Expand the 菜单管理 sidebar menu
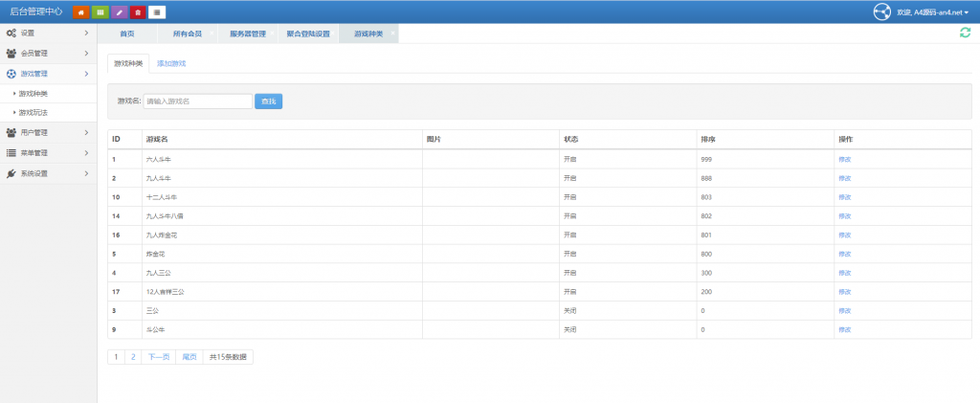The width and height of the screenshot is (980, 403). [48, 153]
